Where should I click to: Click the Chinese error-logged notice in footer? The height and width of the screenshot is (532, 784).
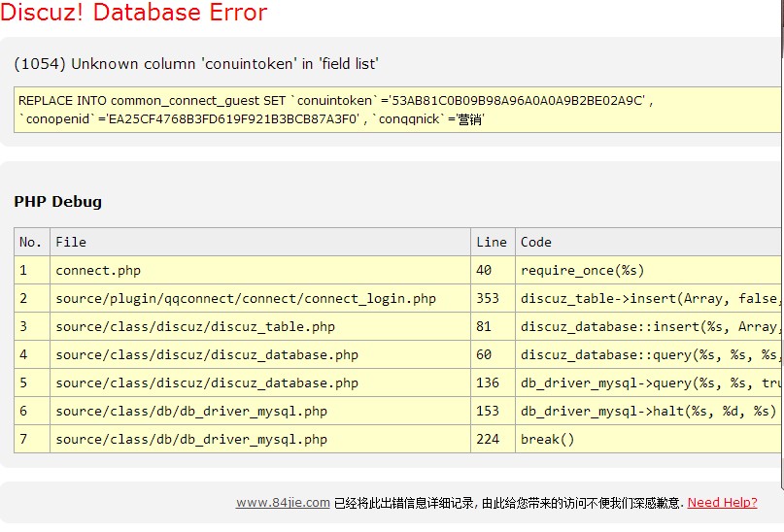pyautogui.click(x=508, y=503)
